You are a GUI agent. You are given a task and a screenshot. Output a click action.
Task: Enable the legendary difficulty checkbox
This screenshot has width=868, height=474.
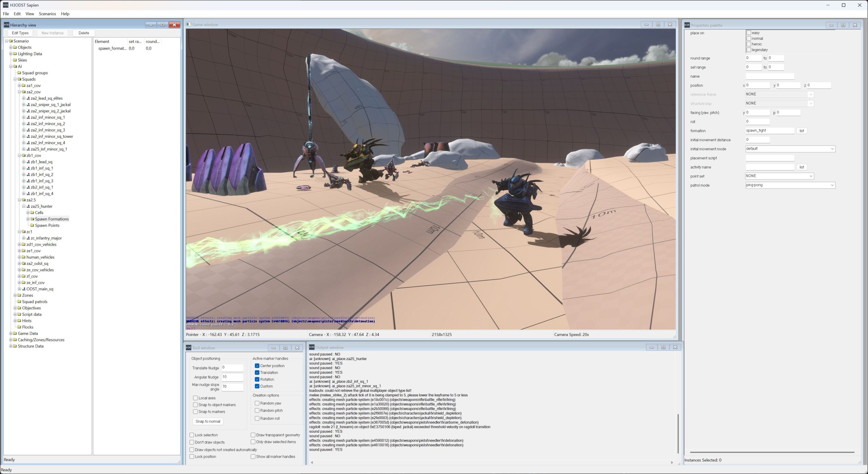tap(749, 50)
